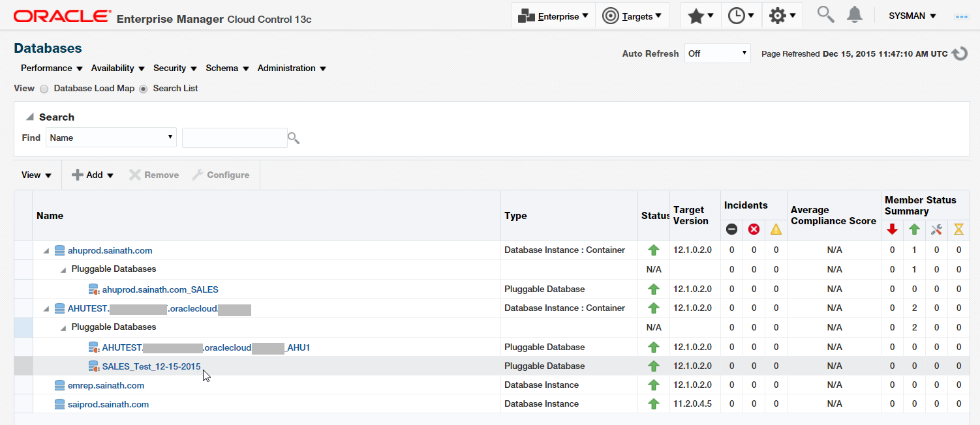980x425 pixels.
Task: Open the Targets menu
Action: (632, 16)
